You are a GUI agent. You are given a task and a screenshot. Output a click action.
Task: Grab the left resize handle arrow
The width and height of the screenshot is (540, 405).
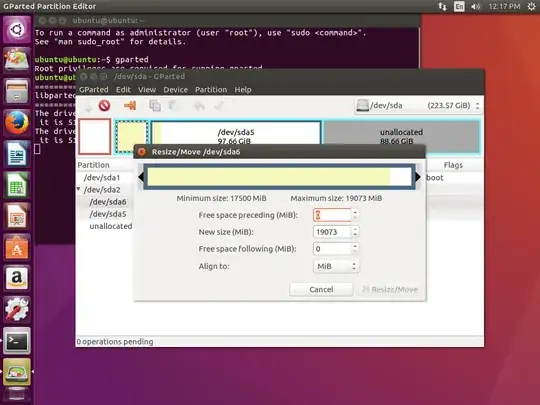(141, 177)
